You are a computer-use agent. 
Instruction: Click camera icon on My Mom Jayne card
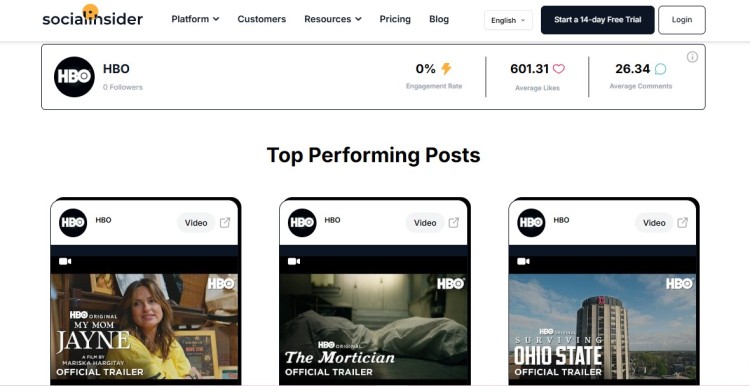click(65, 261)
